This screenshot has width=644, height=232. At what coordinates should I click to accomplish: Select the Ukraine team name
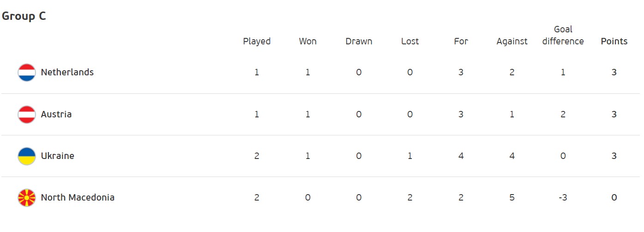pyautogui.click(x=58, y=156)
